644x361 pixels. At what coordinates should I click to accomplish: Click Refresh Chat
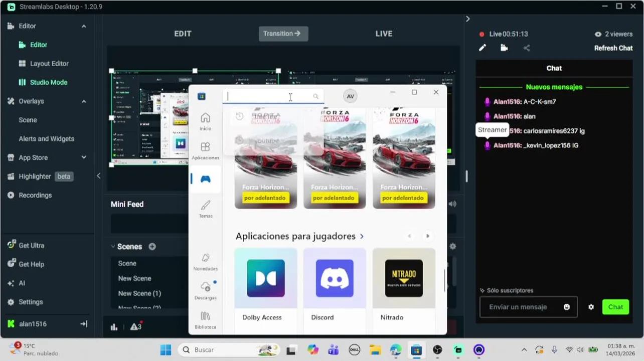click(x=613, y=48)
